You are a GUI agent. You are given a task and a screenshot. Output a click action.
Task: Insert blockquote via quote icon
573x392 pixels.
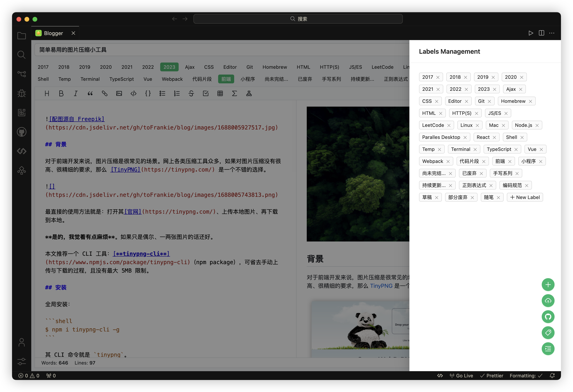[x=90, y=93]
